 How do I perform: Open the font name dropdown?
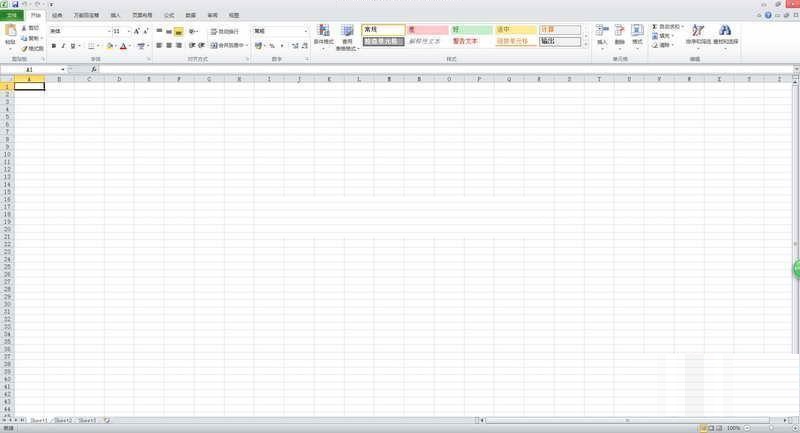click(x=105, y=32)
